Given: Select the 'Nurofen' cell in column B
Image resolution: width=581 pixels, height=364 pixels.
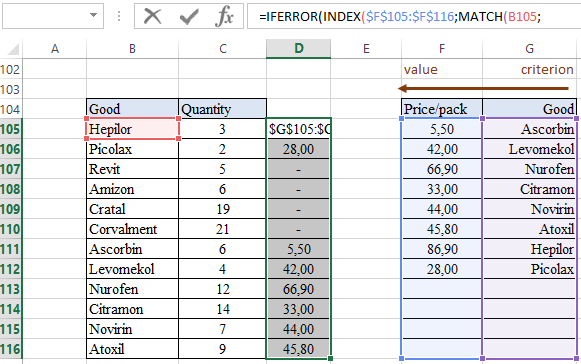Looking at the screenshot, I should point(132,289).
